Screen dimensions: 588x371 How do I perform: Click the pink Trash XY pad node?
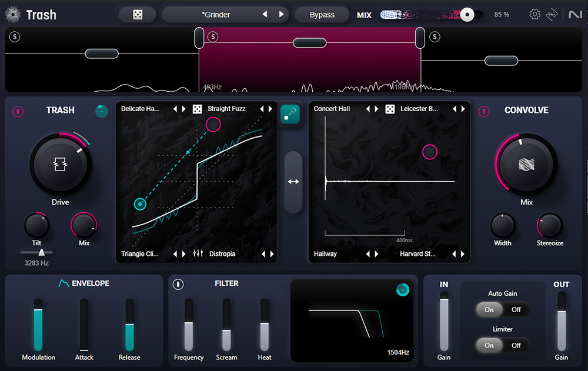(x=213, y=125)
